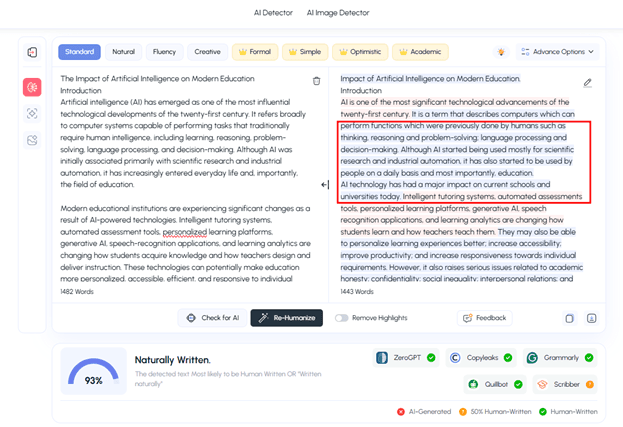
Task: Open the scan detector sidebar icon
Action: click(32, 114)
